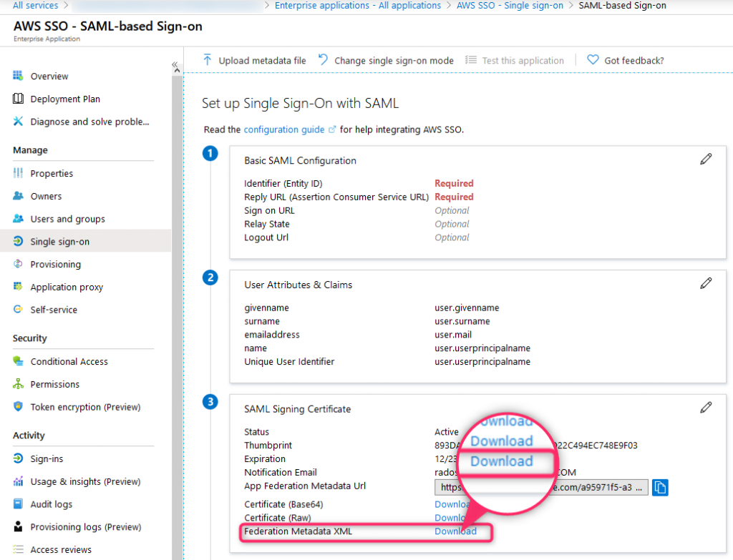Click the Diagnose and solve problems wrench icon
Screen dimensions: 733x560
18,122
